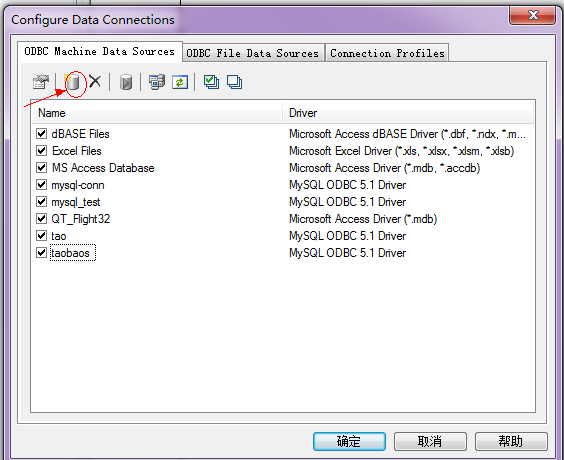Toggle the mysql-conn checkbox

[41, 185]
